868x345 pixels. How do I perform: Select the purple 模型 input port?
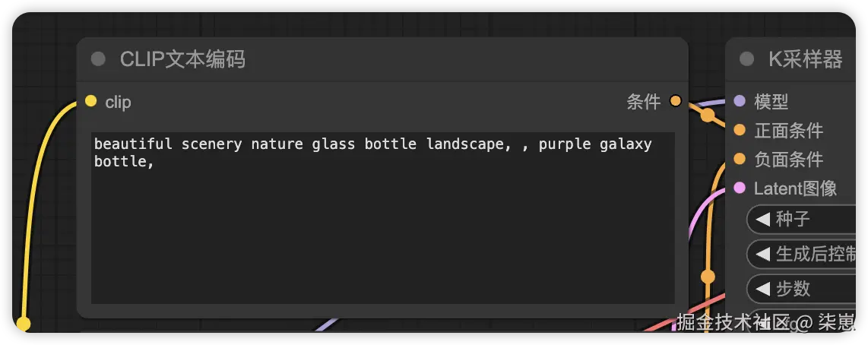[x=740, y=101]
